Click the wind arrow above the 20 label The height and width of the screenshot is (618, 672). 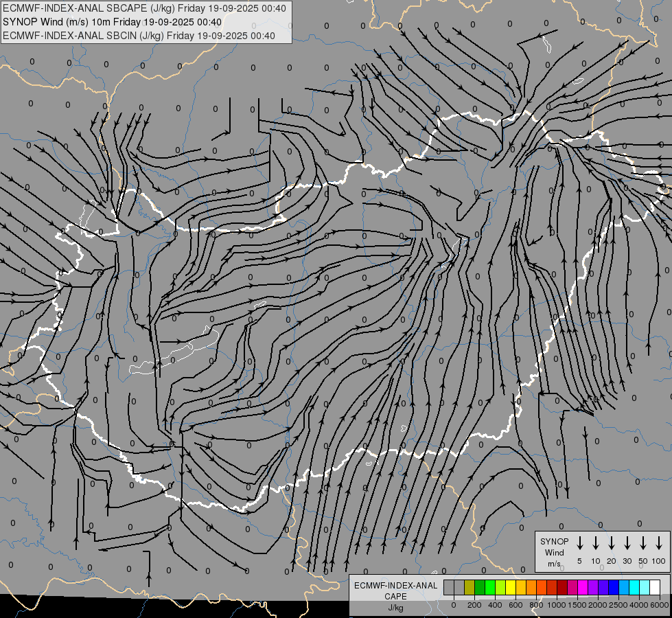click(x=612, y=543)
